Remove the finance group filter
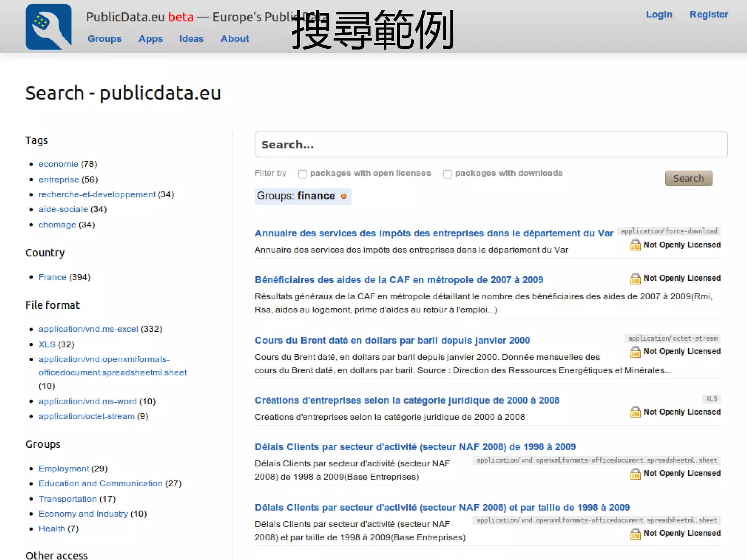 click(344, 196)
